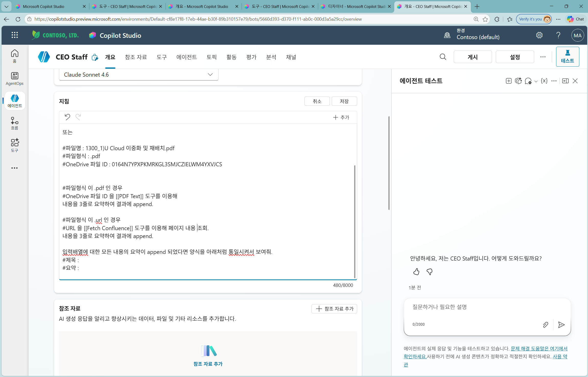The height and width of the screenshot is (377, 588).
Task: Click the stacked cards sparkle icon in test panel
Action: (x=518, y=81)
